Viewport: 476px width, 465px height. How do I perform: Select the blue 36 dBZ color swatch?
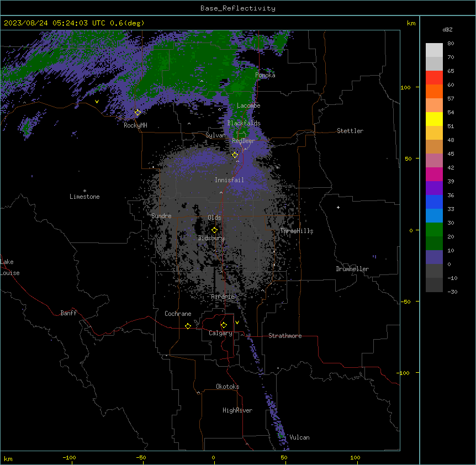click(x=434, y=202)
